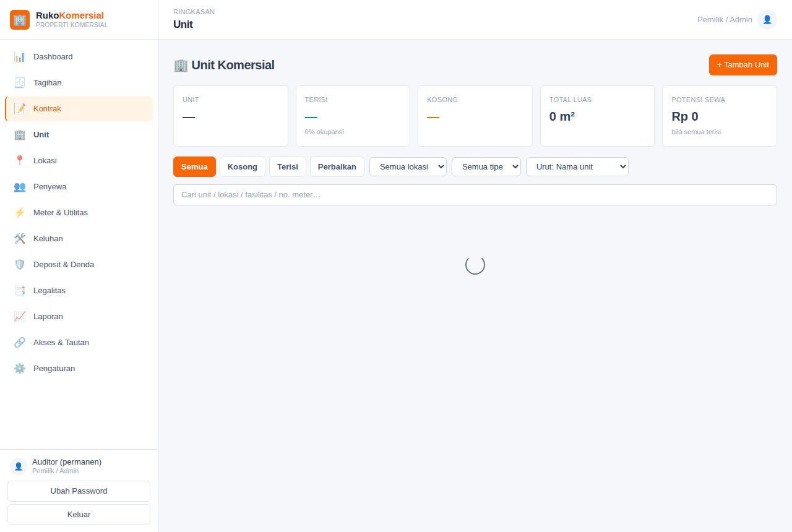
Task: Click the Lokasi pin icon
Action: click(x=20, y=161)
